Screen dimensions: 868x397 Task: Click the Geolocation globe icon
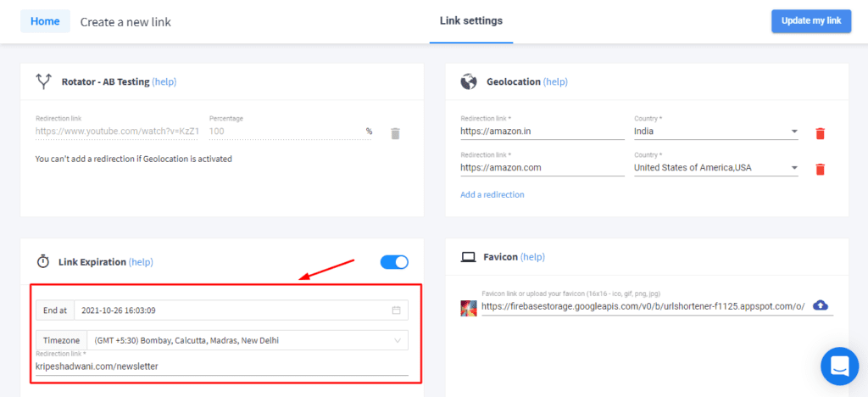[468, 82]
